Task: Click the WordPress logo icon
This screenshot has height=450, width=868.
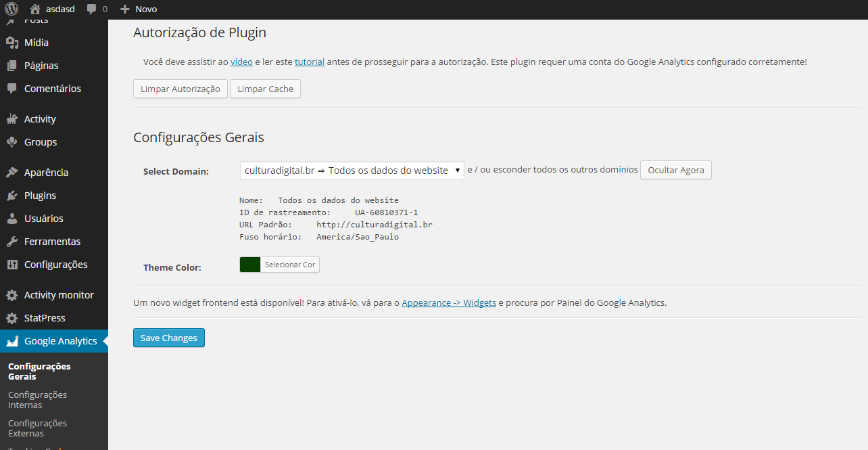Action: (11, 9)
